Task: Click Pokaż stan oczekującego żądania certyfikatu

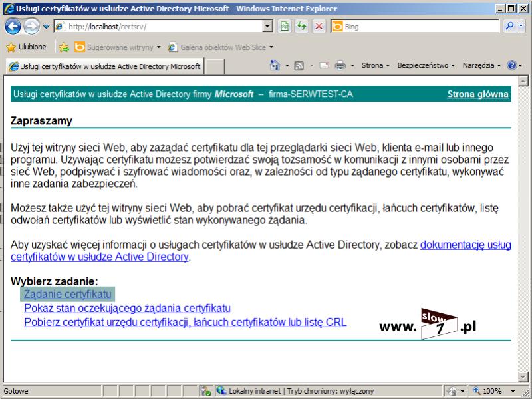Action: coord(127,308)
